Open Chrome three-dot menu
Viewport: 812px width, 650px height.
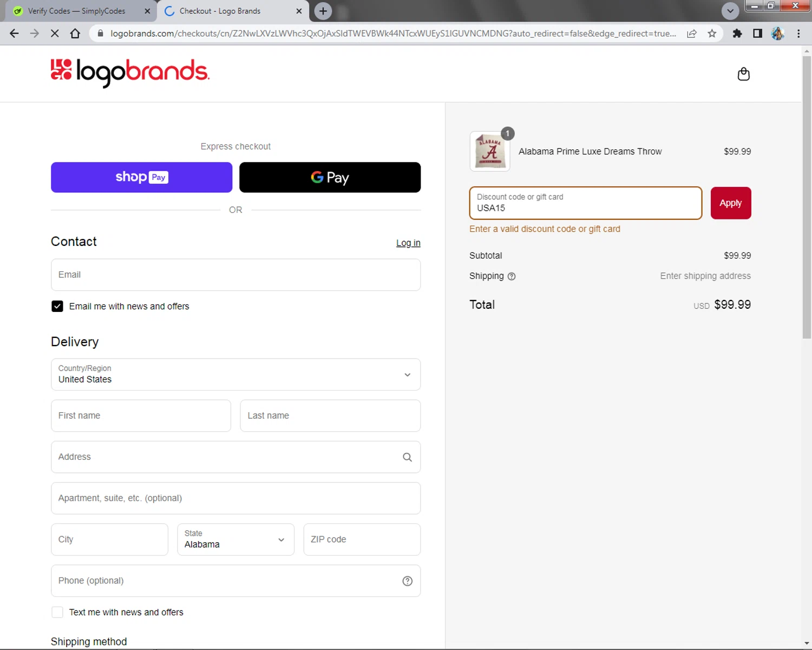(x=798, y=34)
